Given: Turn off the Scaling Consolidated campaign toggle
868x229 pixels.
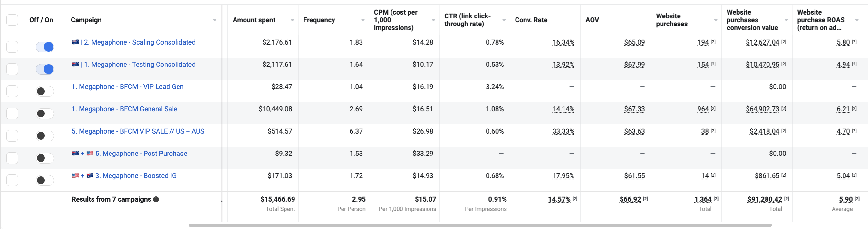Looking at the screenshot, I should [45, 47].
